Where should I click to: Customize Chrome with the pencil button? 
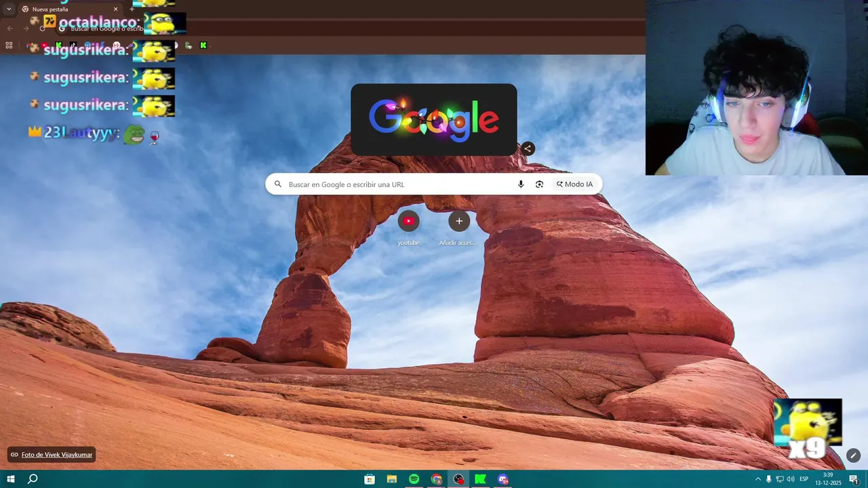853,455
